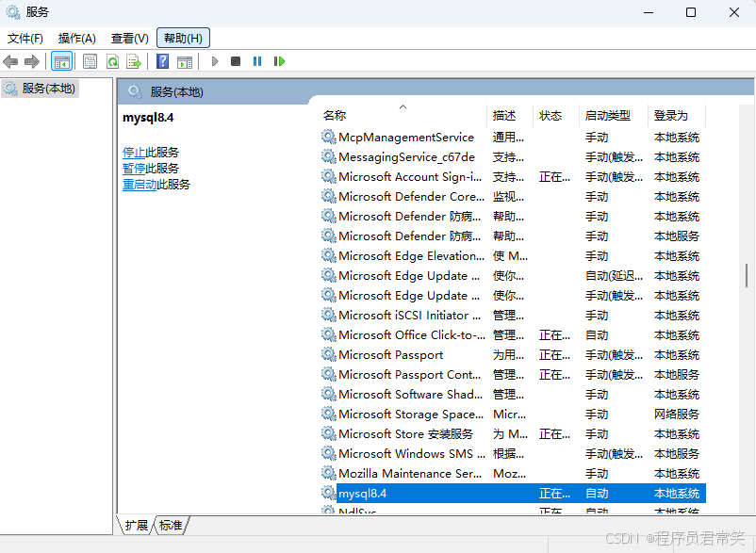Screen dimensions: 756x553
Task: Click the gear icon beside Microsoft Passport row
Action: click(329, 355)
